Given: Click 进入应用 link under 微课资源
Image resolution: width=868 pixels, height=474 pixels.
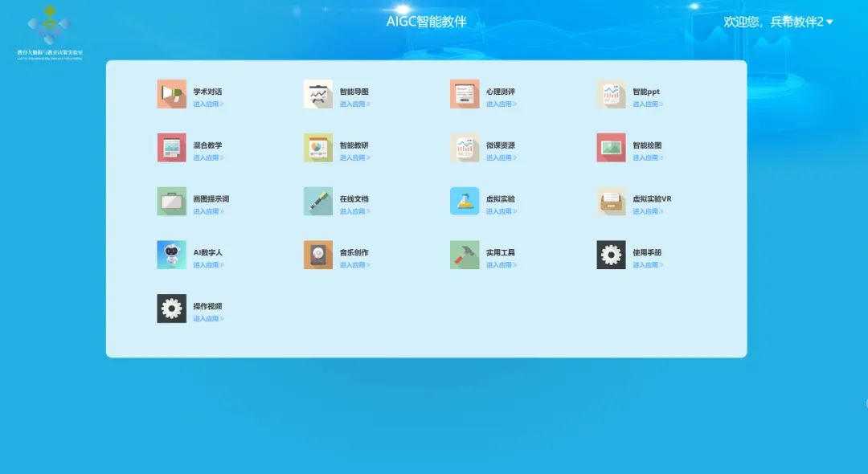Looking at the screenshot, I should click(x=501, y=158).
